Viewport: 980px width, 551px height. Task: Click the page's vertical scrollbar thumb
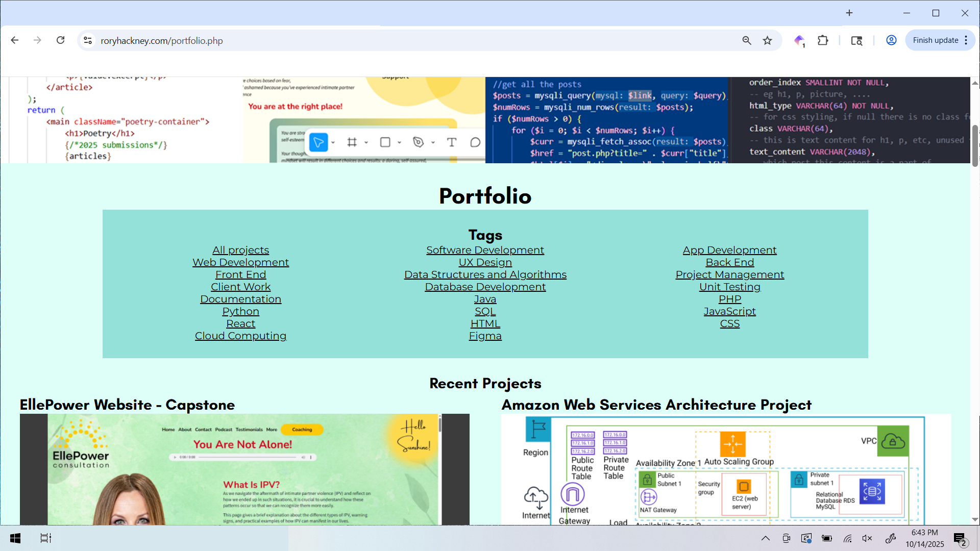[975, 145]
